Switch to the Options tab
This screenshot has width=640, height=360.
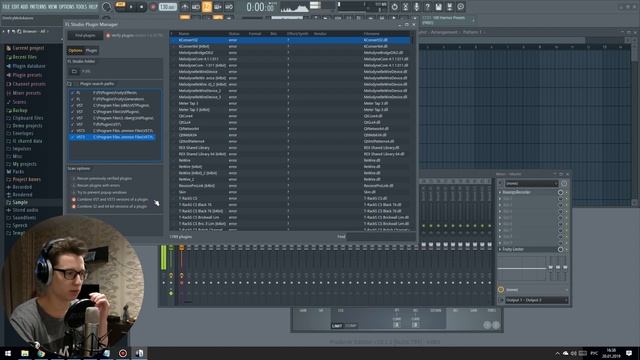(x=76, y=51)
